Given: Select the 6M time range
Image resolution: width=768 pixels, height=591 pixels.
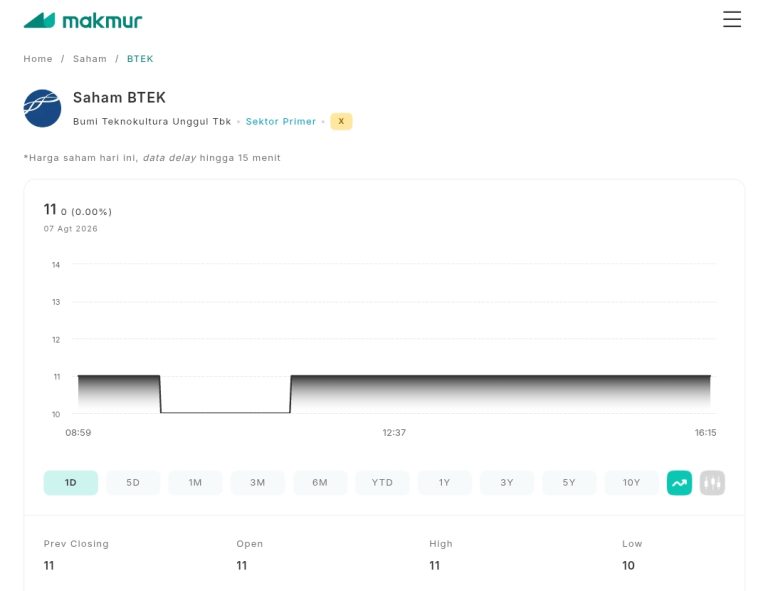Looking at the screenshot, I should point(320,483).
